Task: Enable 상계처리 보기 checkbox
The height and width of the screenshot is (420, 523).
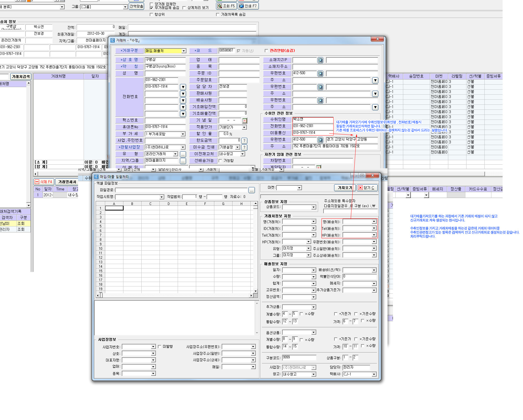Action: pyautogui.click(x=184, y=8)
